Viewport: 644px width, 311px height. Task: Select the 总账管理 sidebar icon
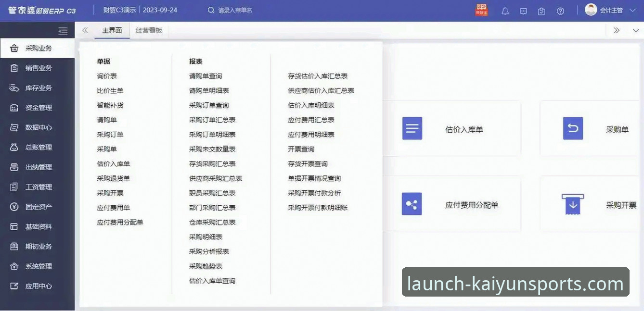coord(13,147)
